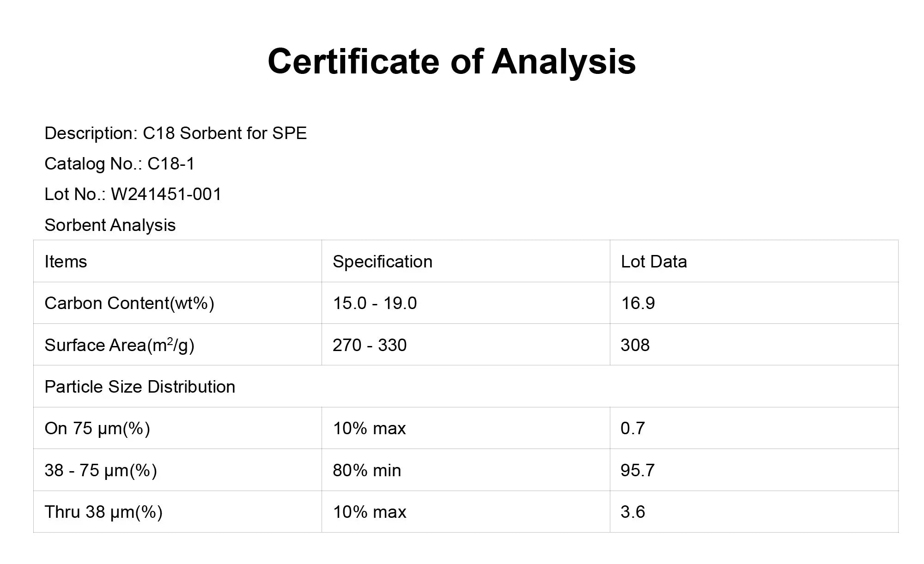Image resolution: width=924 pixels, height=564 pixels.
Task: Select the Specification column header
Action: coord(466,261)
